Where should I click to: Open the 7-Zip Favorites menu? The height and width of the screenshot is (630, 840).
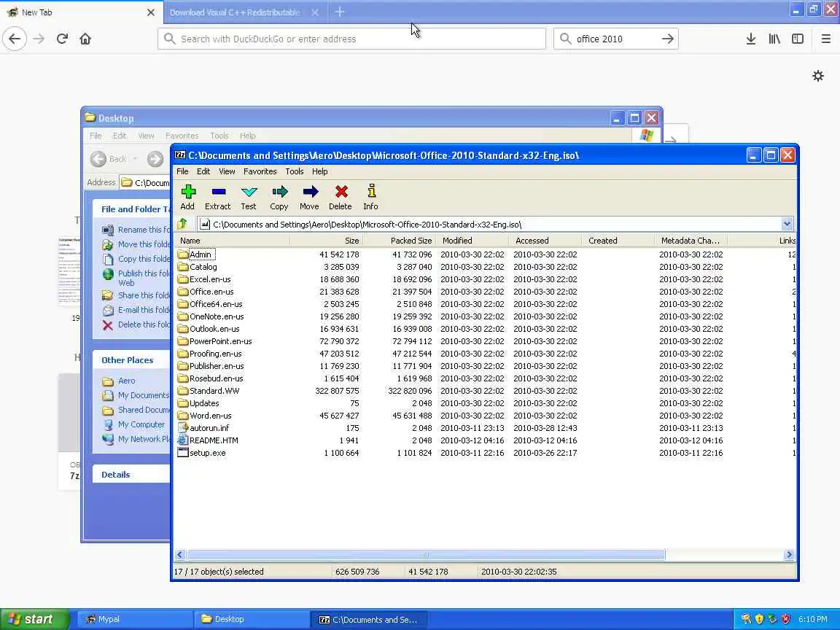coord(260,171)
